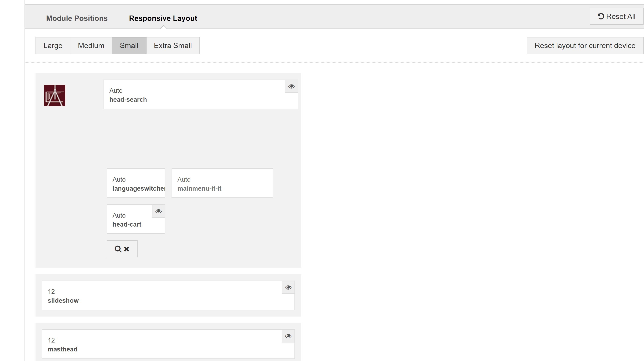Select the languageswitcher position block
The width and height of the screenshot is (644, 361).
click(x=136, y=184)
